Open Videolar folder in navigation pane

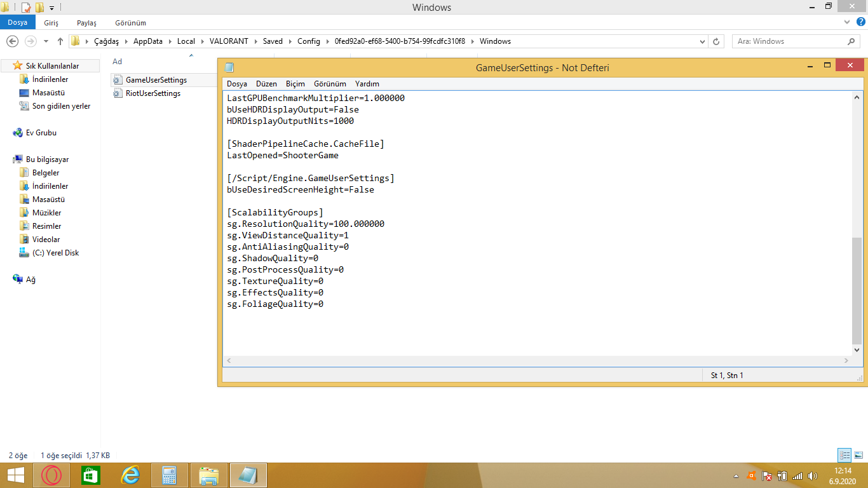(x=46, y=240)
